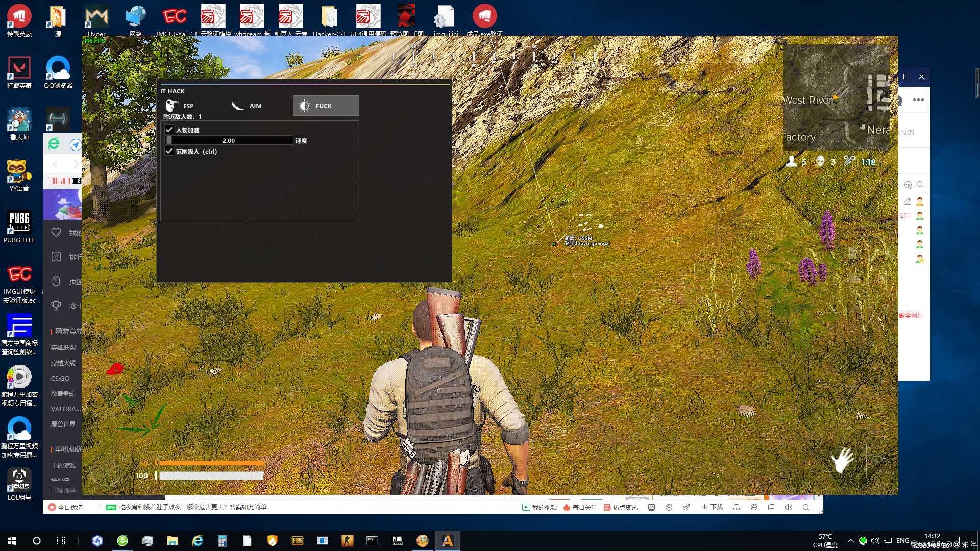
Task: Expand the 今日优选 dropdown arrow
Action: click(x=100, y=507)
